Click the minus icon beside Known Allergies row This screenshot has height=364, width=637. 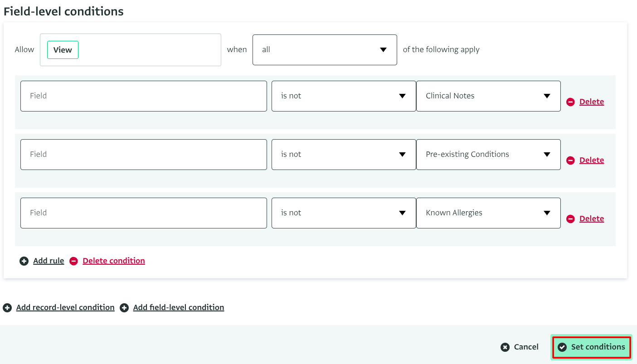570,219
